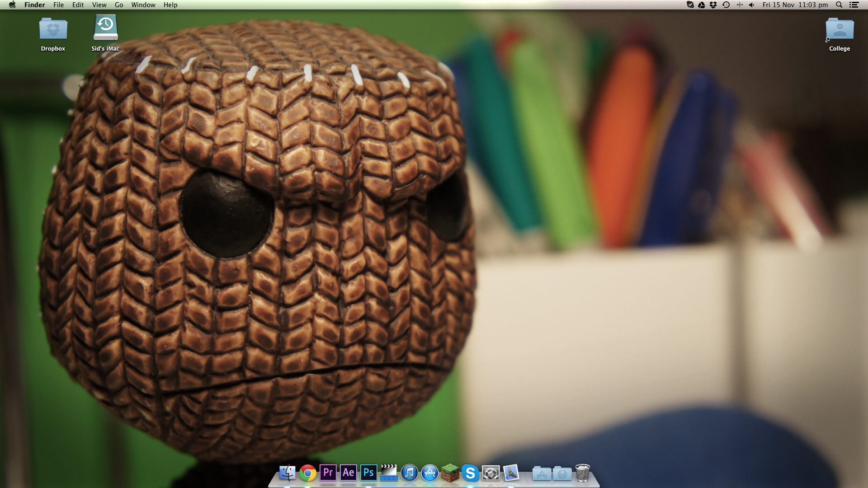Open the Trash in the Dock
The width and height of the screenshot is (868, 488).
[x=582, y=473]
